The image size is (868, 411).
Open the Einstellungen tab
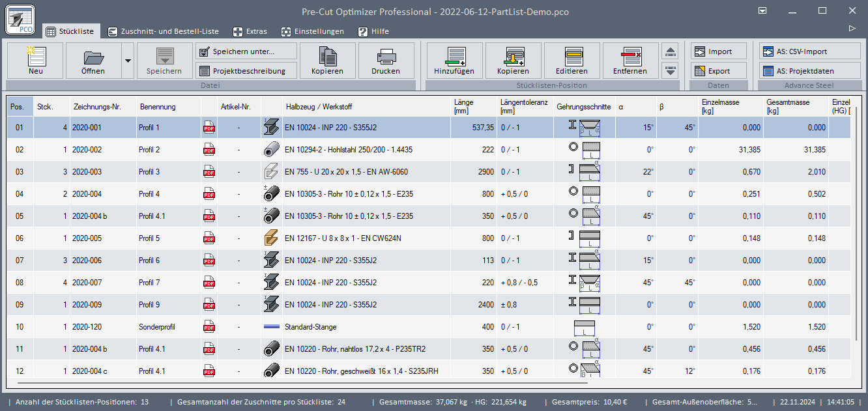pos(312,31)
